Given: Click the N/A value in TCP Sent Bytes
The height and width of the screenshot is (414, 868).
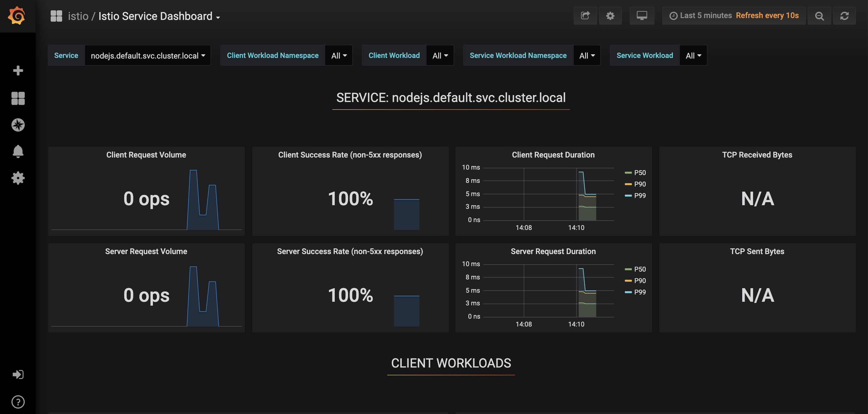Looking at the screenshot, I should [757, 295].
